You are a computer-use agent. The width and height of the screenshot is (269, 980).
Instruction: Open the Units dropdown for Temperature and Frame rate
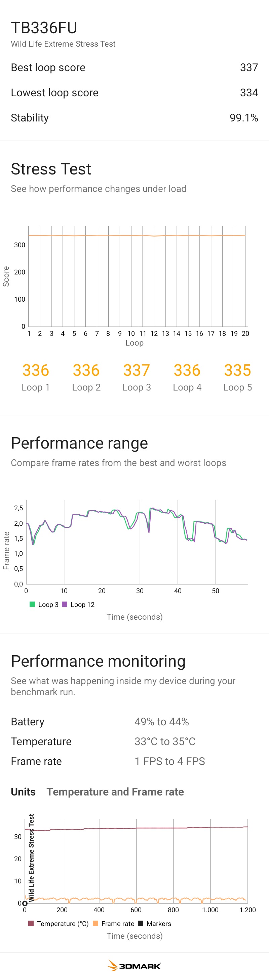click(x=115, y=792)
